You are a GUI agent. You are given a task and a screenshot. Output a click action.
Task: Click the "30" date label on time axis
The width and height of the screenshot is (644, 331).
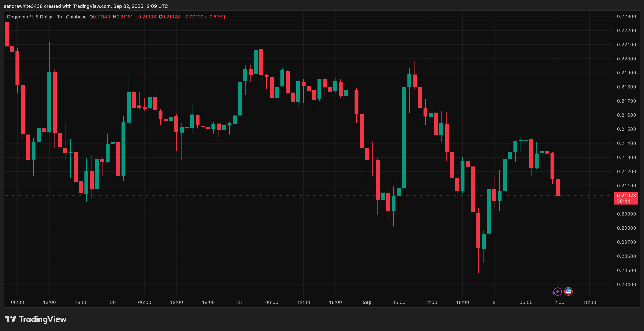(x=113, y=302)
